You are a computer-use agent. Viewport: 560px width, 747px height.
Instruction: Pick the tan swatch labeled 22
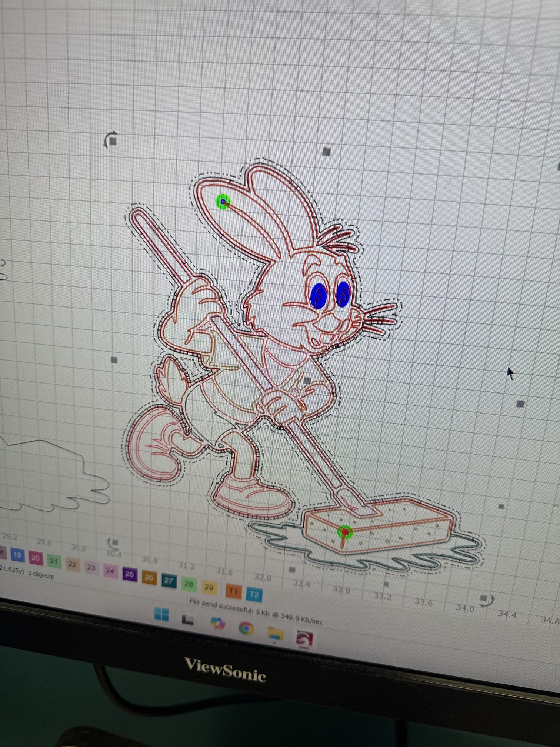pos(73,564)
